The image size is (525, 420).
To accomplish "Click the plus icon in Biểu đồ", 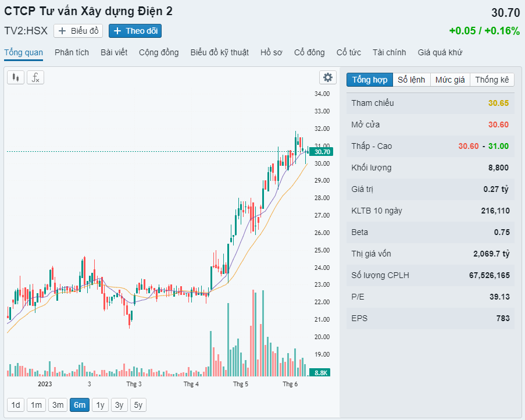I will pyautogui.click(x=62, y=31).
